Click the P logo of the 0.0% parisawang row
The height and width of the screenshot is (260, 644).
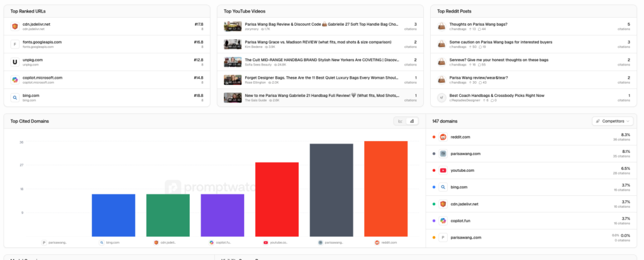[443, 238]
